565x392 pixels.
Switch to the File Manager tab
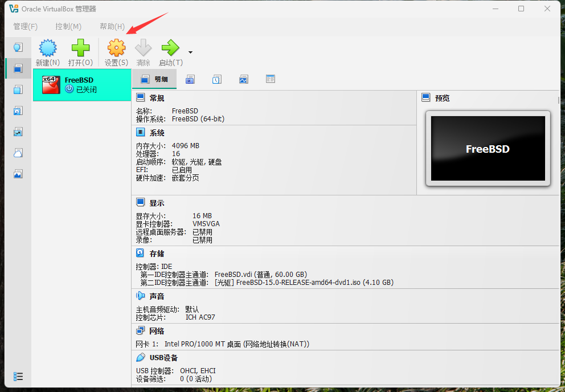(270, 79)
